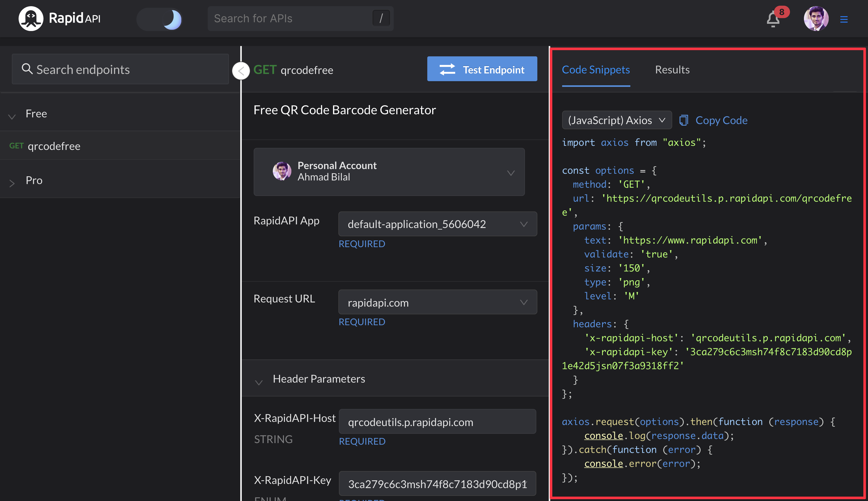Click the copy code clipboard icon

point(683,120)
